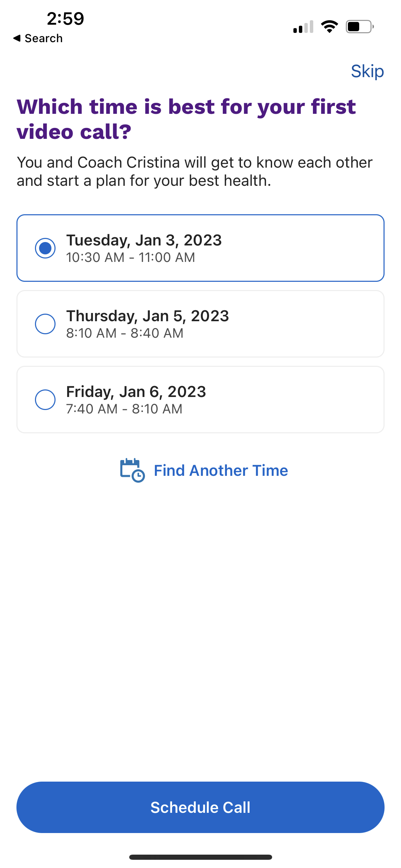Choose the 10:30 AM - 11:00 AM slot card
401x868 pixels.
pos(200,248)
